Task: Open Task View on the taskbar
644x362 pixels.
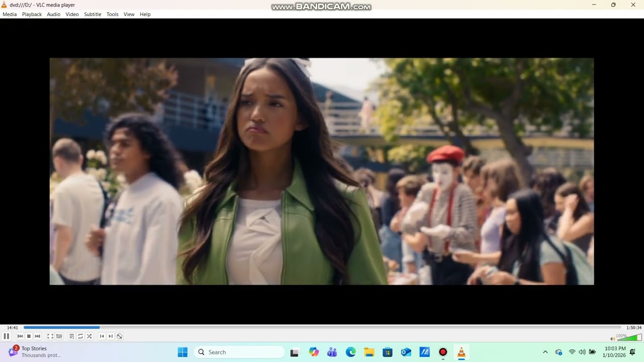Action: [294, 352]
